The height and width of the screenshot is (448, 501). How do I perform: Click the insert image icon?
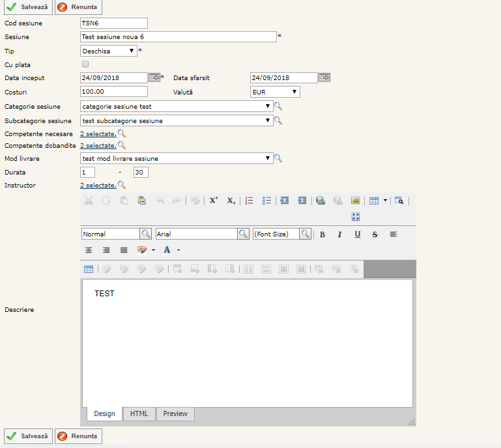tap(355, 201)
